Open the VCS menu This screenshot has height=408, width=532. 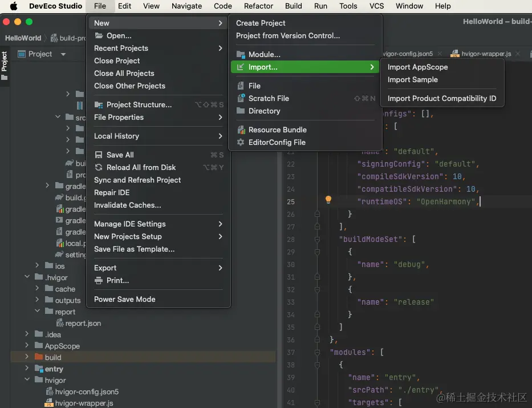tap(376, 6)
